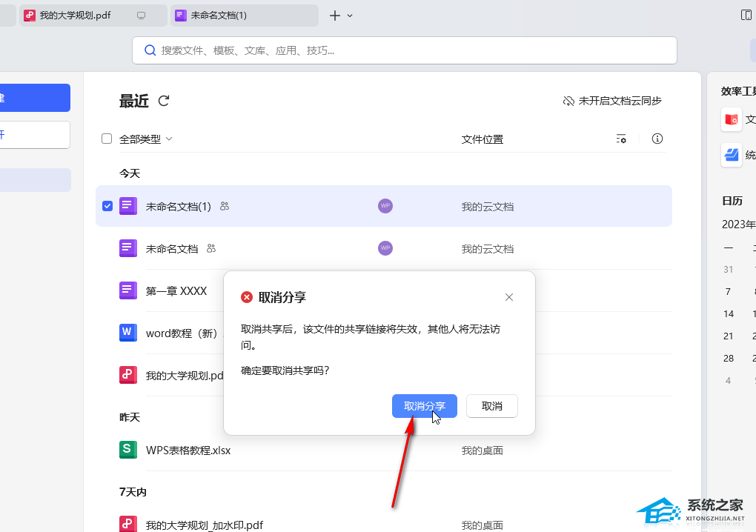Open the file named 未命名文档
Image resolution: width=756 pixels, height=532 pixels.
[x=172, y=249]
